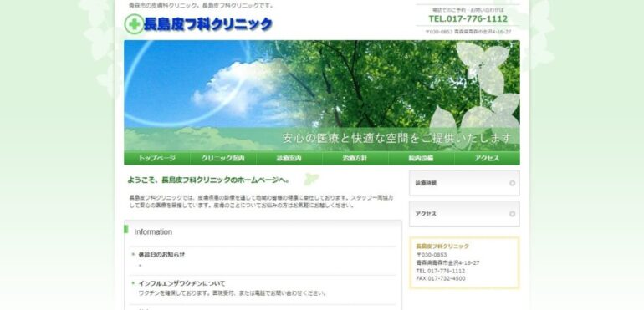Screen dimensions: 644x310
Task: Open the クリニック案内 navigation tab
Action: (223, 158)
